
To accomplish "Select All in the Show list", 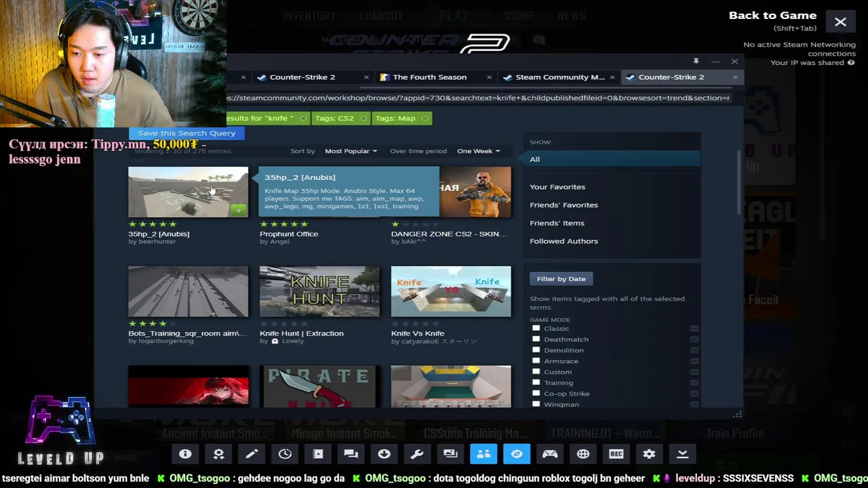I will [612, 159].
